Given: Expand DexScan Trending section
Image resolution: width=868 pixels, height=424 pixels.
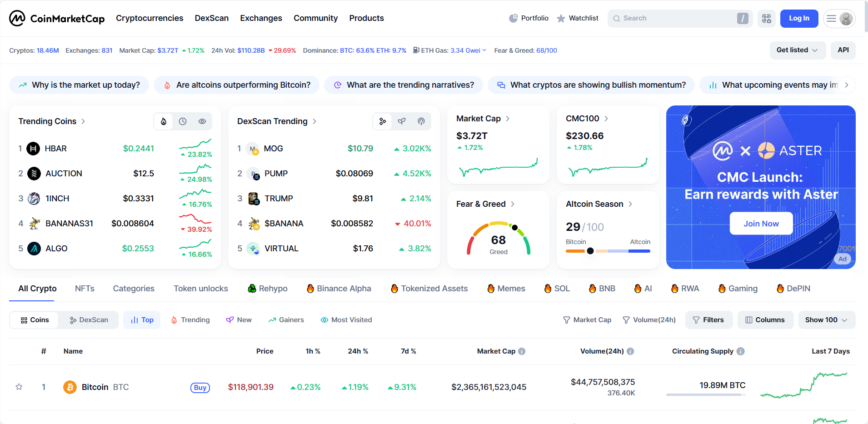Looking at the screenshot, I should pyautogui.click(x=277, y=121).
